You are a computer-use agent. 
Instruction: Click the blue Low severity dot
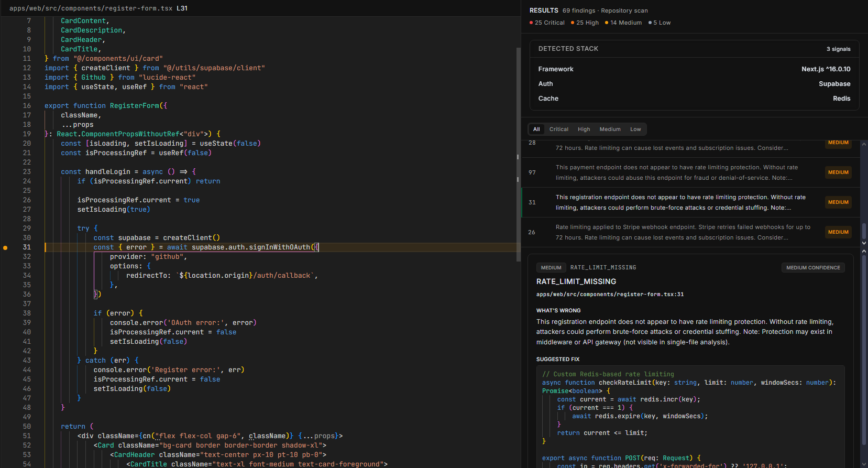[650, 23]
